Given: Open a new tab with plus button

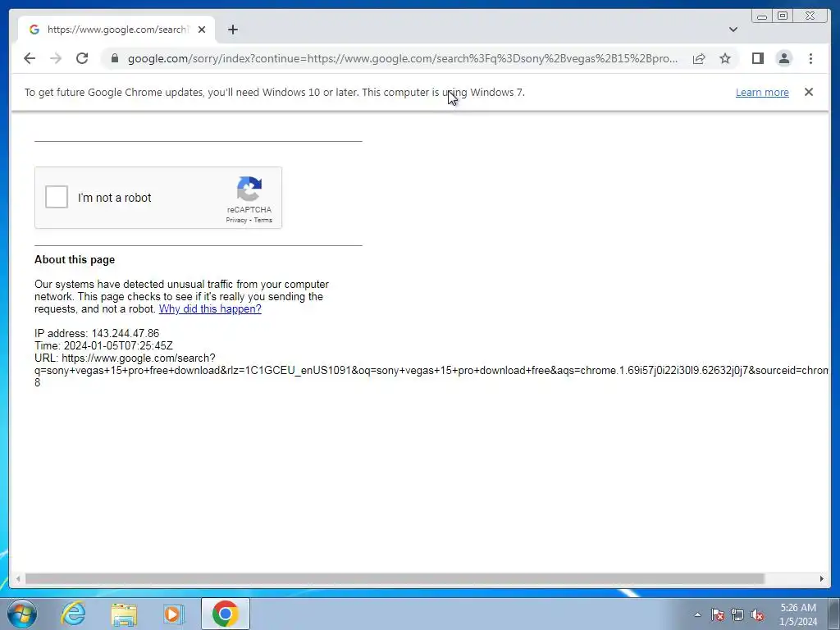Looking at the screenshot, I should 232,30.
